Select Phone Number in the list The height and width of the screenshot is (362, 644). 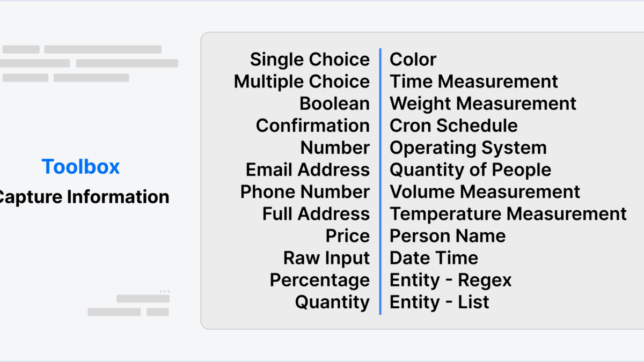pos(305,191)
